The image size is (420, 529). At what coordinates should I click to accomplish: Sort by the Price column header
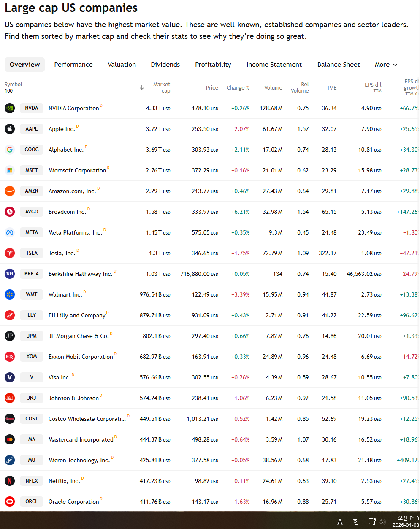212,88
